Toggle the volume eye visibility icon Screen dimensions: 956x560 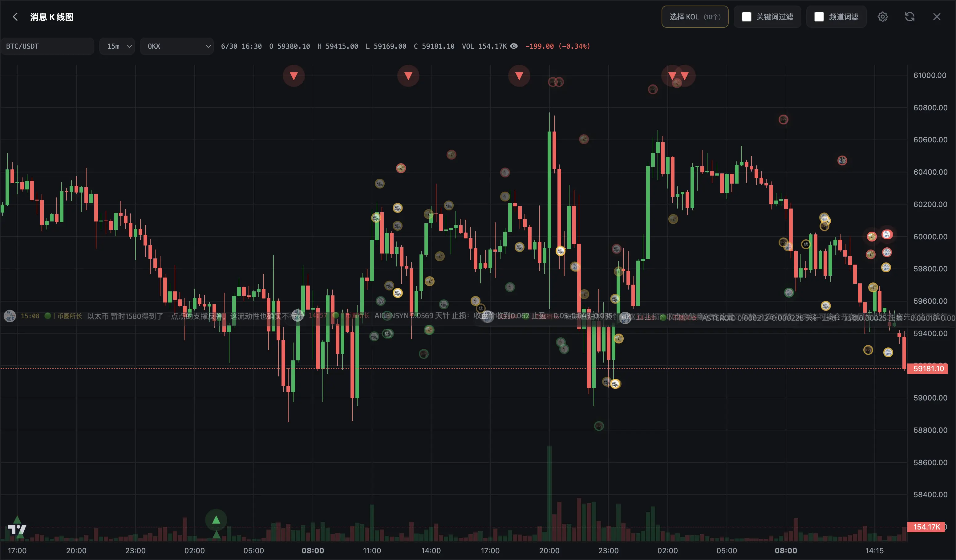tap(514, 46)
